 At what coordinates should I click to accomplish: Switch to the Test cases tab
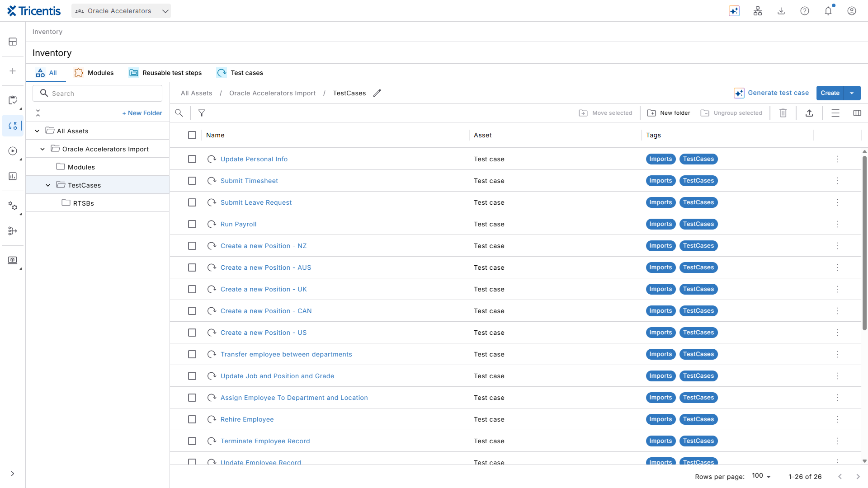(240, 73)
